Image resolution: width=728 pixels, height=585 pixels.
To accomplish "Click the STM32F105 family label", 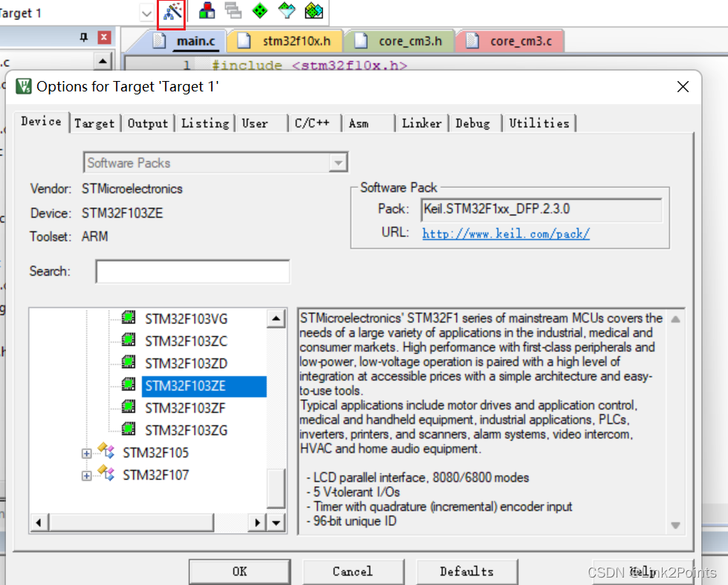I will point(155,453).
